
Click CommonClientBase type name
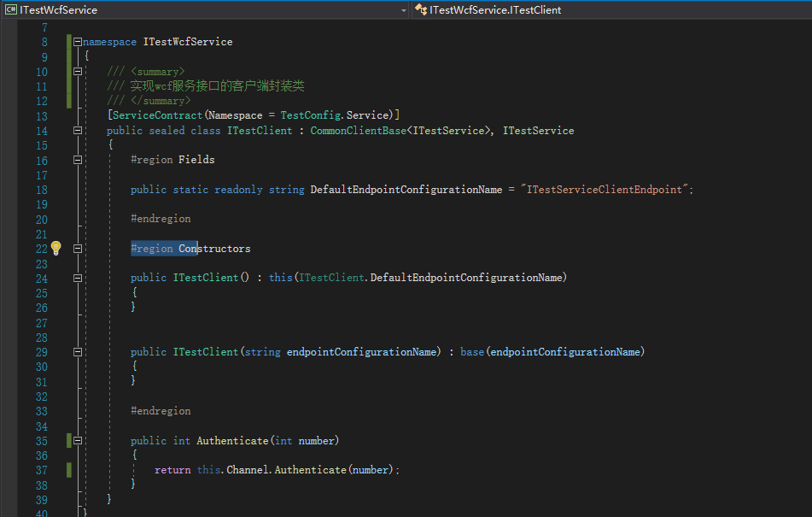pos(359,131)
